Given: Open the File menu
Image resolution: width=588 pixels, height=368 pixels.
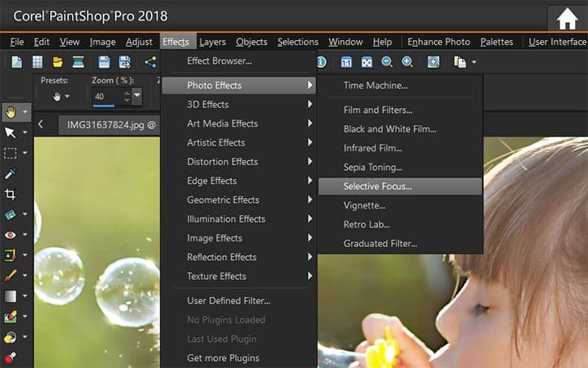Looking at the screenshot, I should [17, 42].
